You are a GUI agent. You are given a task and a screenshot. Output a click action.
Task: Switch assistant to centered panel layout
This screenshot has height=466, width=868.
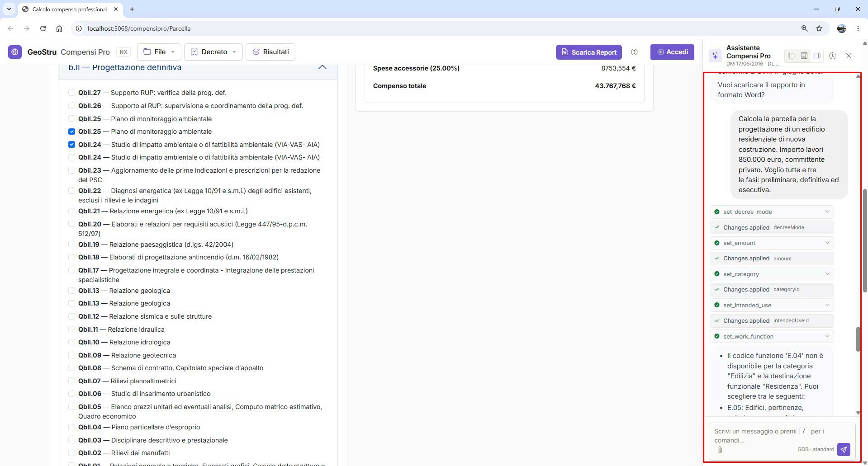804,56
